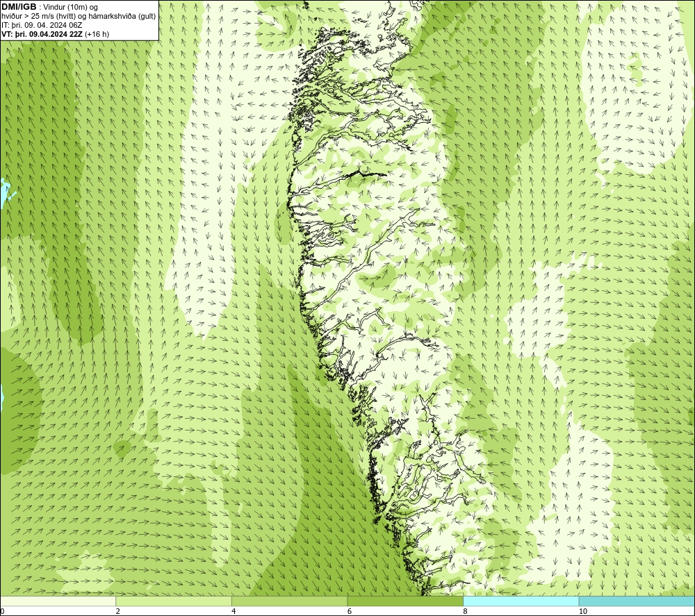695x616 pixels.
Task: Click the 'VT: þri. 09.04.2024 22Z' line
Action: pyautogui.click(x=42, y=34)
